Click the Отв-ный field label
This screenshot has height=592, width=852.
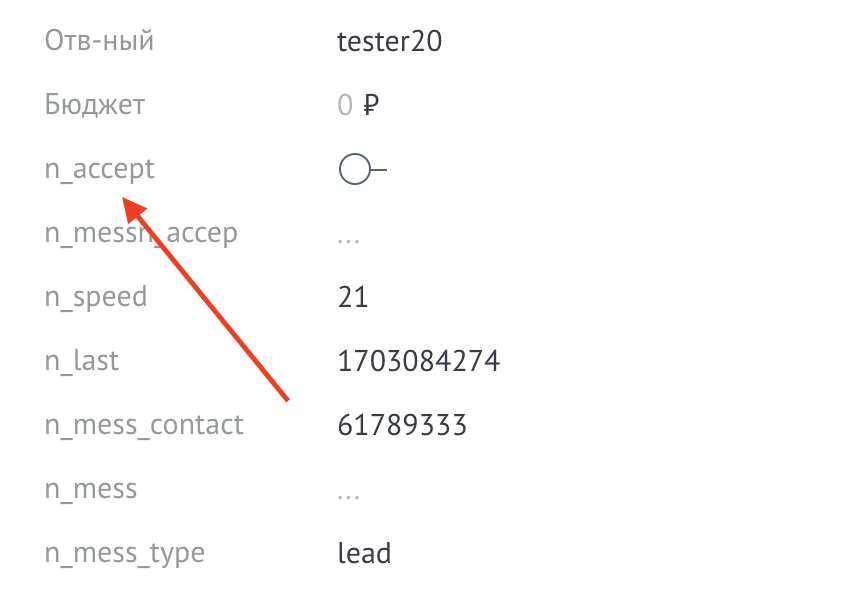(x=100, y=41)
